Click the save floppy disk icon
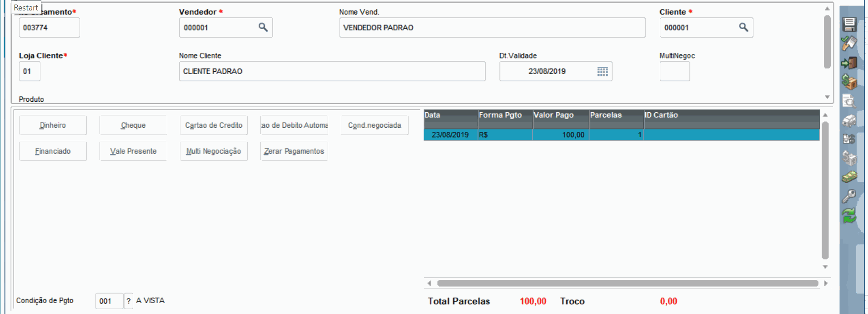Viewport: 868px width, 314px height. (x=849, y=25)
